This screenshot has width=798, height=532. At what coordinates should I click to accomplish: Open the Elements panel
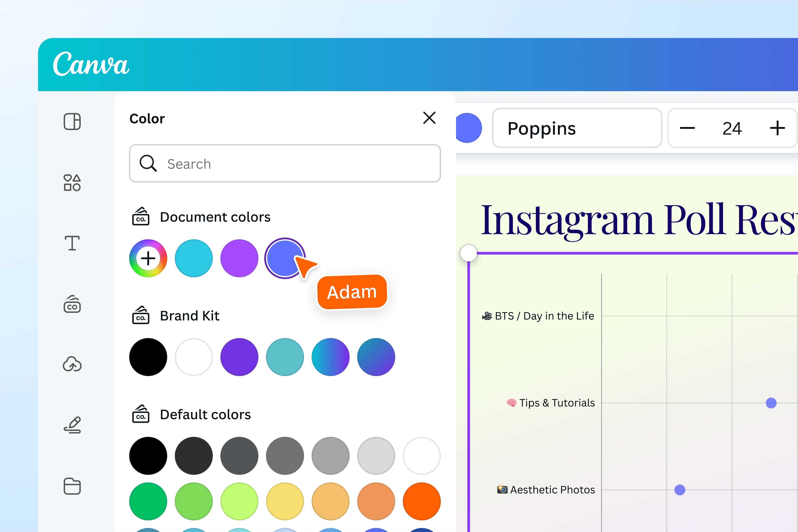click(x=72, y=182)
